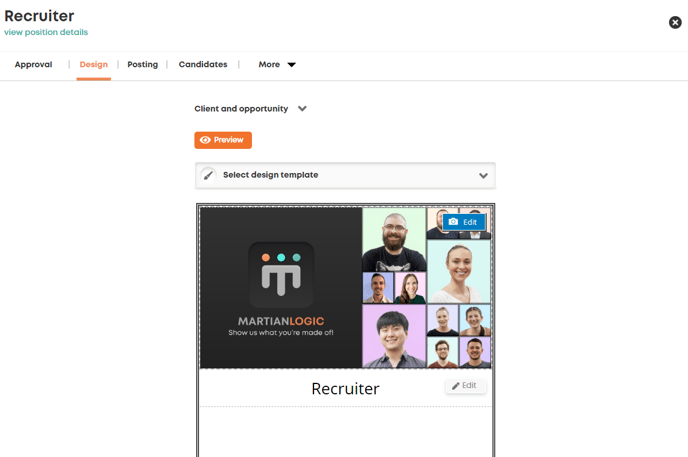Switch to the Approval tab
The width and height of the screenshot is (688, 457).
[33, 64]
